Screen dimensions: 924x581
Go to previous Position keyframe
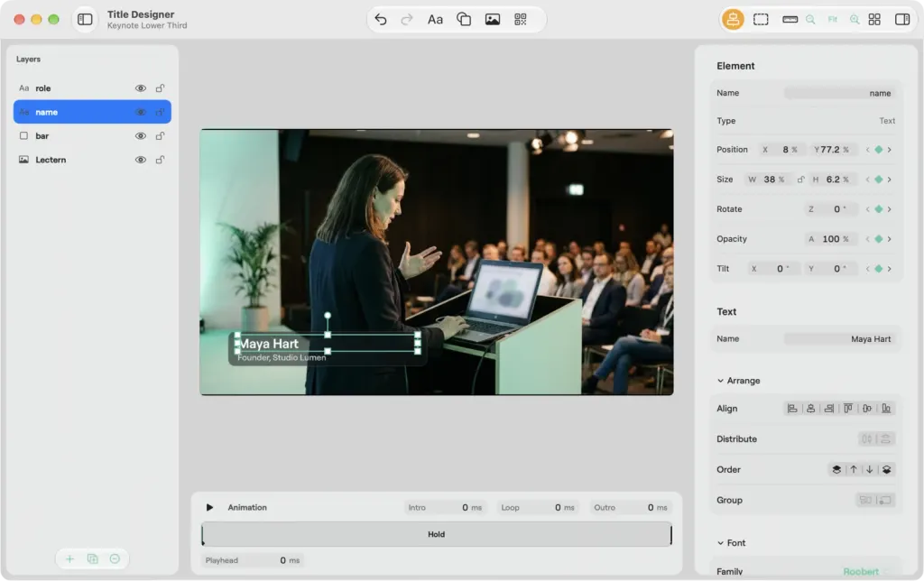[x=867, y=150]
